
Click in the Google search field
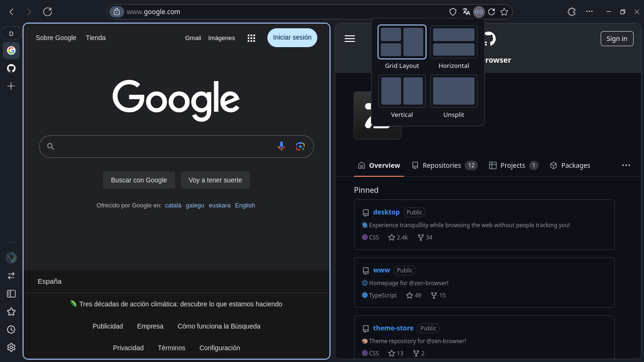[165, 147]
